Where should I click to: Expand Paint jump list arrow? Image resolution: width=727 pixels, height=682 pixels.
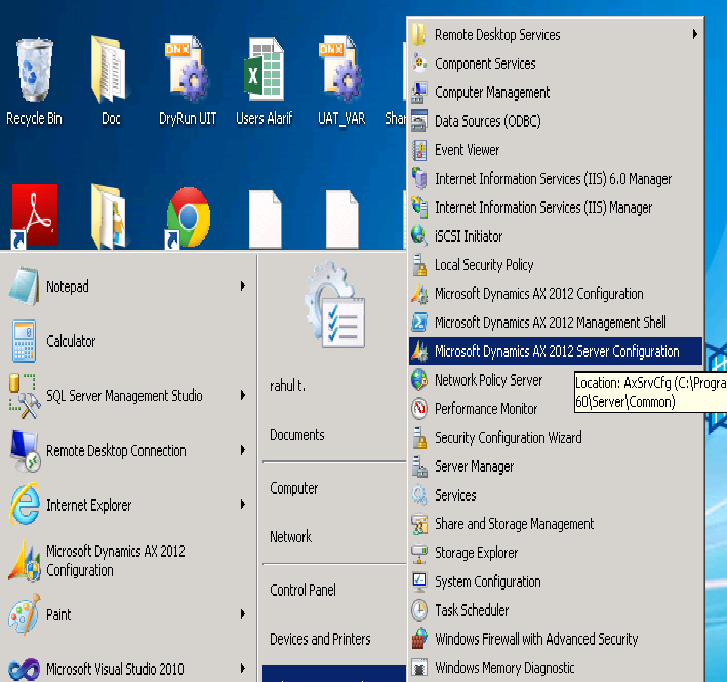(x=242, y=614)
